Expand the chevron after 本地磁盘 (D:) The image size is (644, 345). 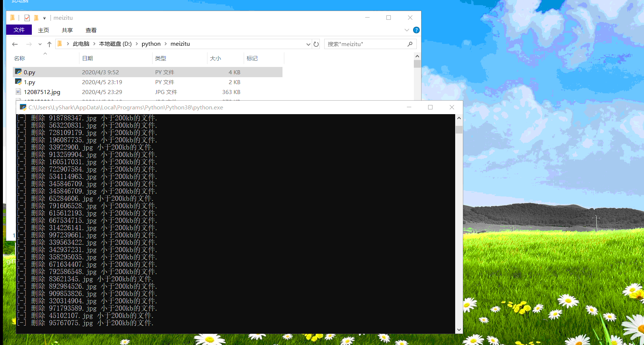[x=137, y=44]
